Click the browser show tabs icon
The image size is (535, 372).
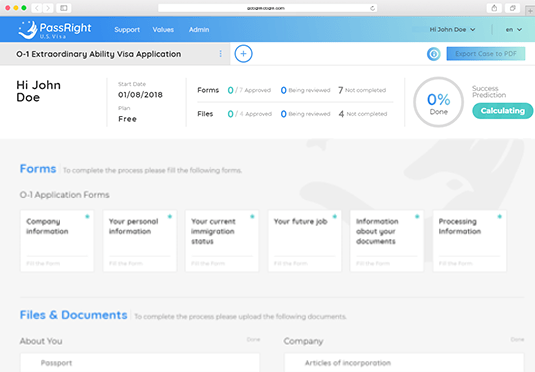tap(512, 8)
